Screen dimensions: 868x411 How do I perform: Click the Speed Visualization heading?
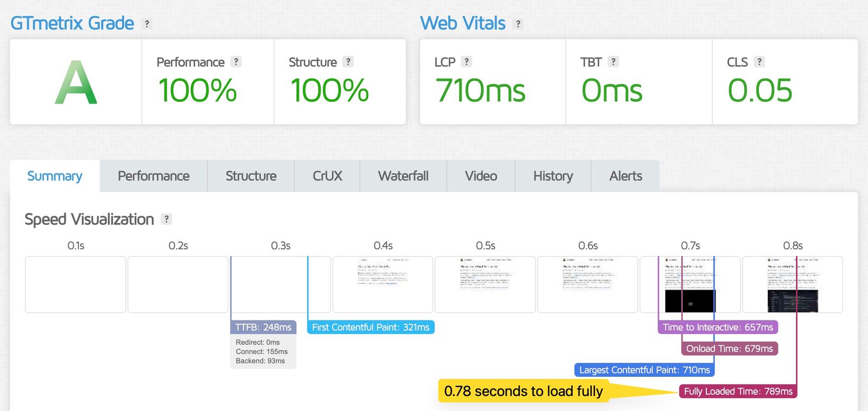[x=90, y=219]
